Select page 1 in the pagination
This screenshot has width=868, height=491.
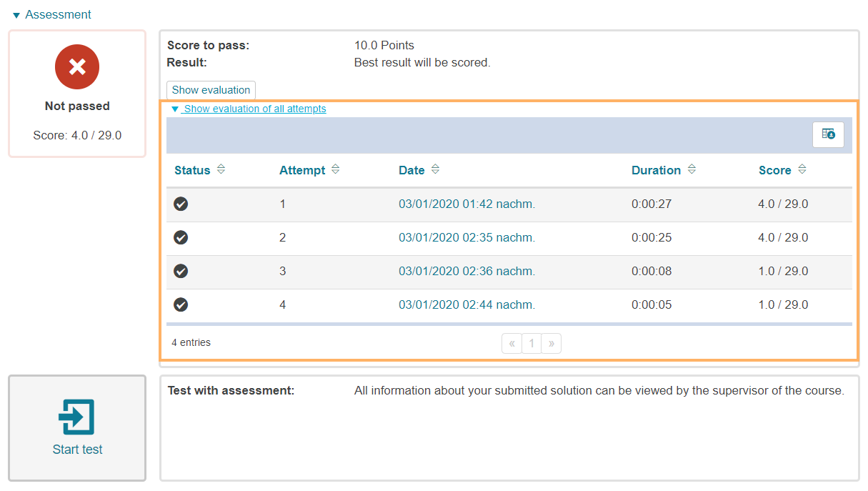point(531,344)
